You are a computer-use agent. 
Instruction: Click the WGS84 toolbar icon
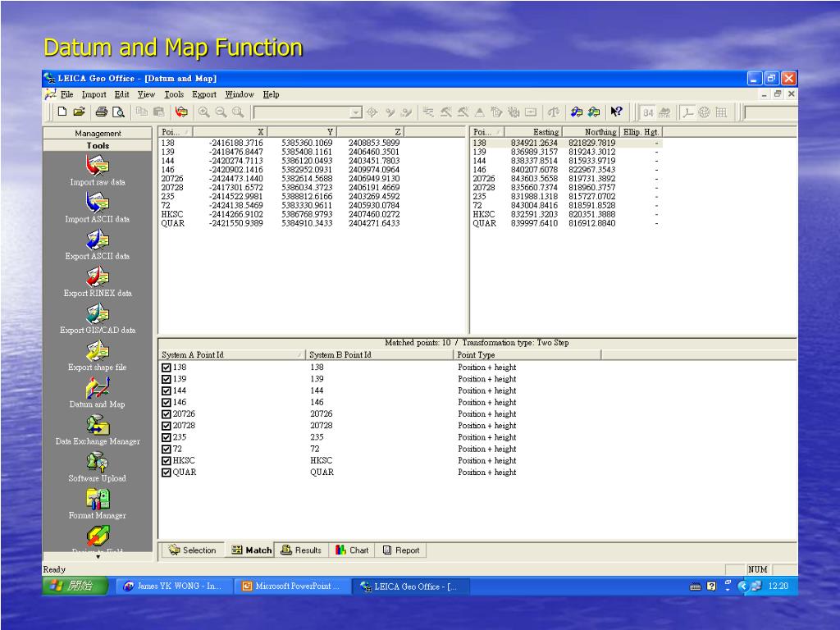coord(648,112)
